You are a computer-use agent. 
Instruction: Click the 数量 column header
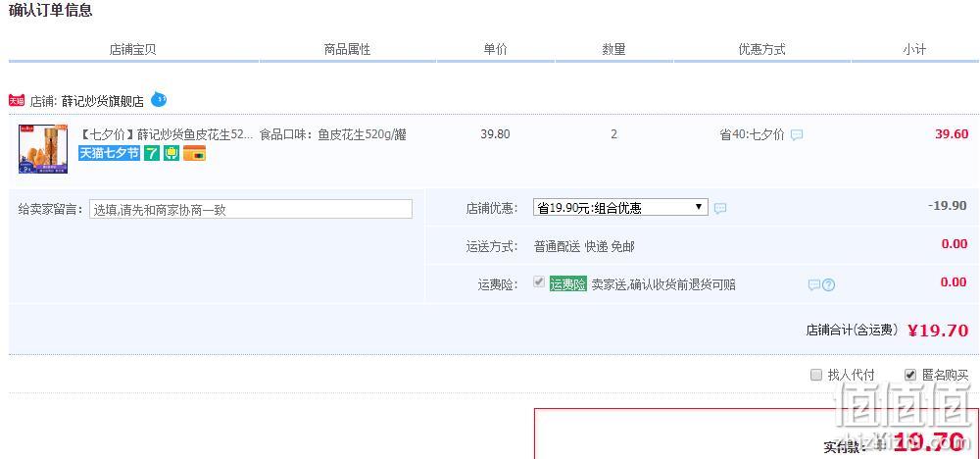pos(613,49)
